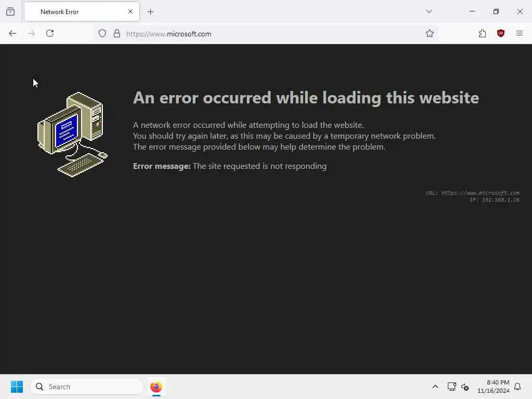Open a new tab with plus button
This screenshot has height=399, width=532.
pos(151,12)
